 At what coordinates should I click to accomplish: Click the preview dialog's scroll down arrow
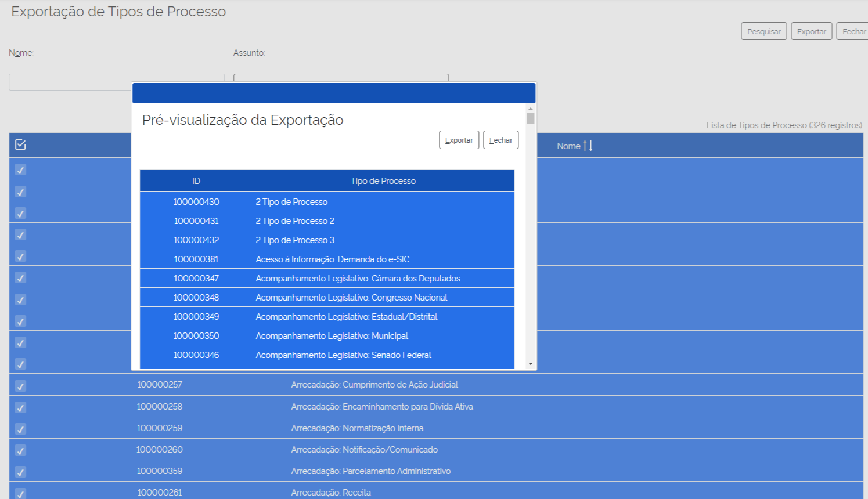(530, 364)
